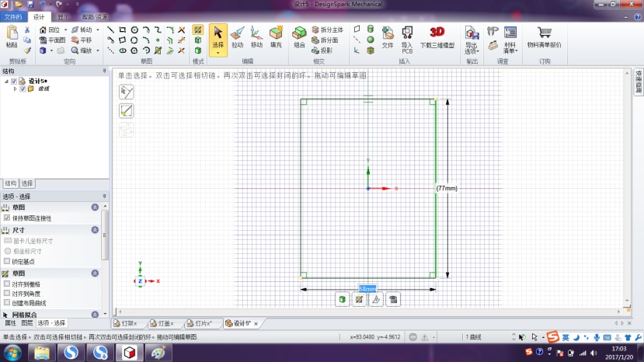644x362 pixels.
Task: Download 3D models icon
Action: 437,37
